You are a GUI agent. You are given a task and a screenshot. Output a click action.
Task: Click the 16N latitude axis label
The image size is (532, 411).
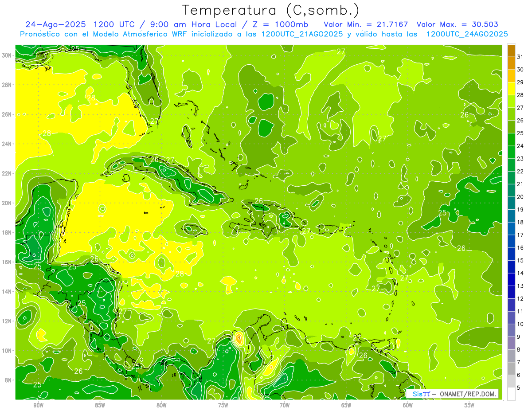pyautogui.click(x=8, y=262)
